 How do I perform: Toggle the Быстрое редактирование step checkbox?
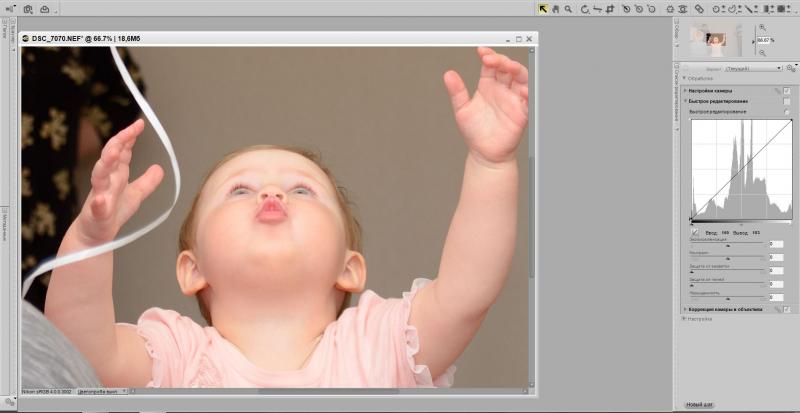tap(787, 101)
